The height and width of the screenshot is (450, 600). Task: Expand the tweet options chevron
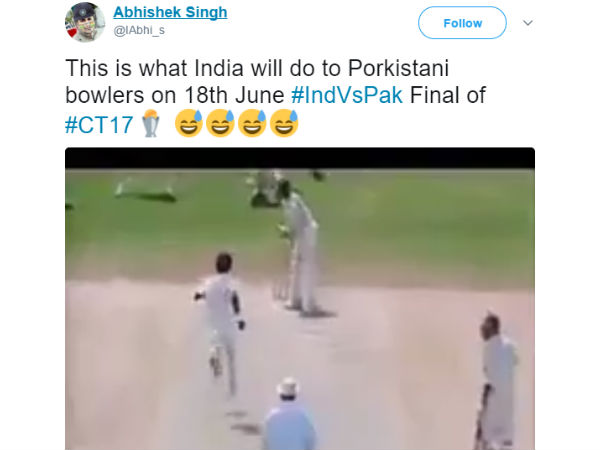(x=528, y=23)
